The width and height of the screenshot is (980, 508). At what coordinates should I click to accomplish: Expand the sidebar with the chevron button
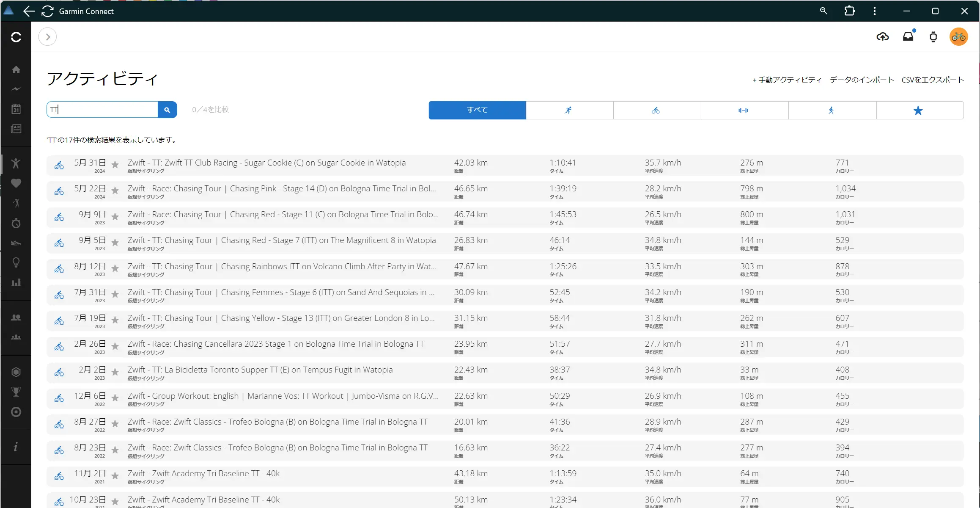pos(48,37)
